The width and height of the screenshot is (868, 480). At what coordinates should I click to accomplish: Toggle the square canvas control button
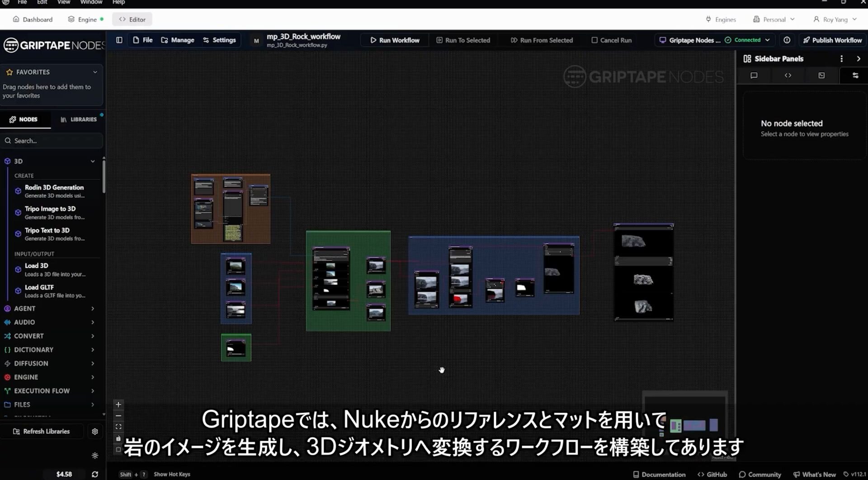tap(118, 449)
